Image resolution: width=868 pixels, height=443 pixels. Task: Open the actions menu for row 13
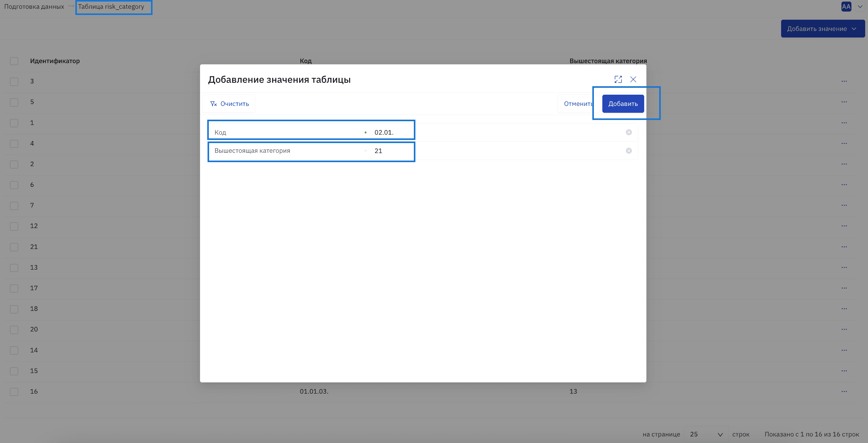(x=844, y=267)
